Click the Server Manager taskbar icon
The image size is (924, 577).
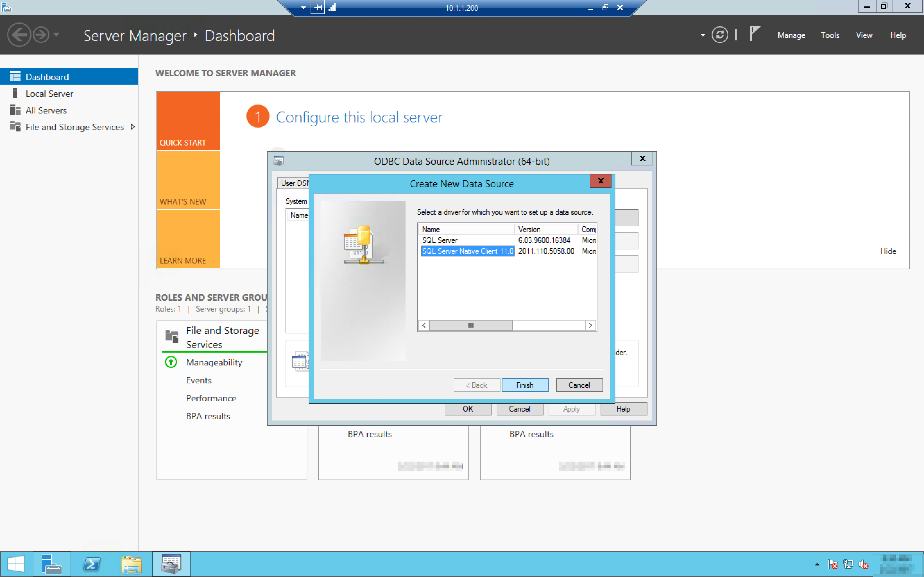(x=52, y=564)
